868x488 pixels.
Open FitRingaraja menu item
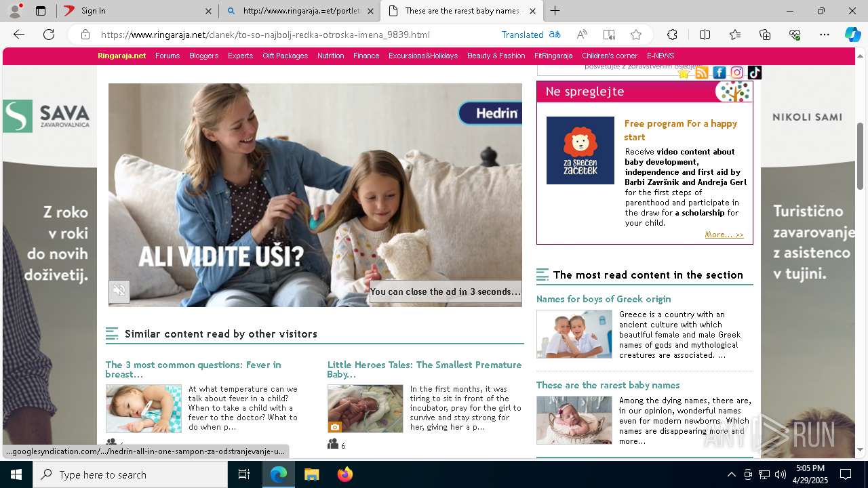(553, 56)
